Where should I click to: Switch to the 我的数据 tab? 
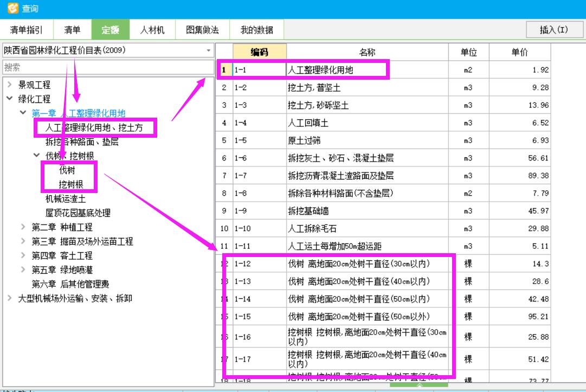(257, 30)
